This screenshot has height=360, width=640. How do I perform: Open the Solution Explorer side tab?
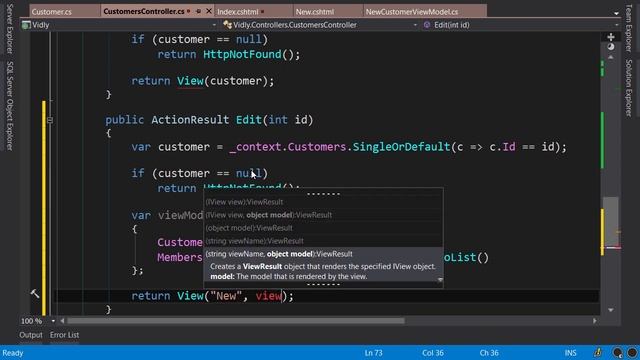[629, 88]
